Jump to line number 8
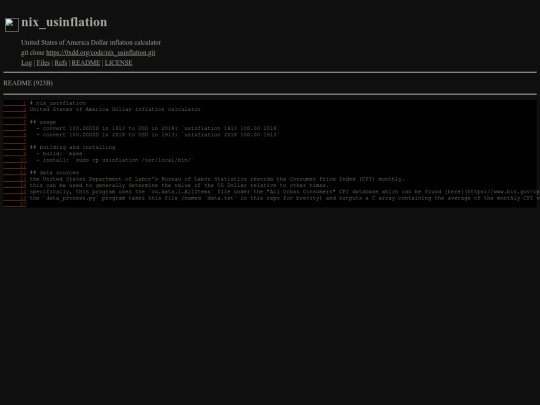Screen dimensions: 540x405 pyautogui.click(x=15, y=147)
